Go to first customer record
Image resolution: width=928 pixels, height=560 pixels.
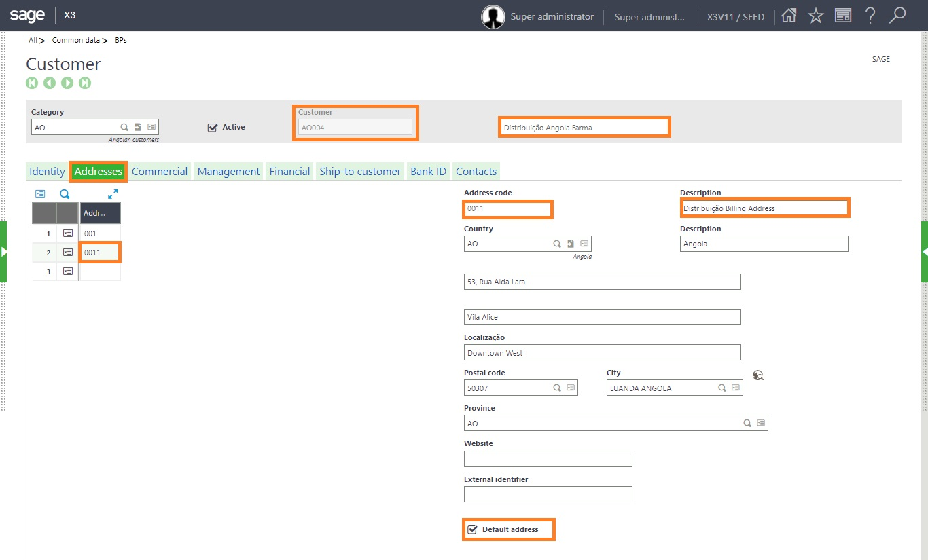[x=32, y=83]
